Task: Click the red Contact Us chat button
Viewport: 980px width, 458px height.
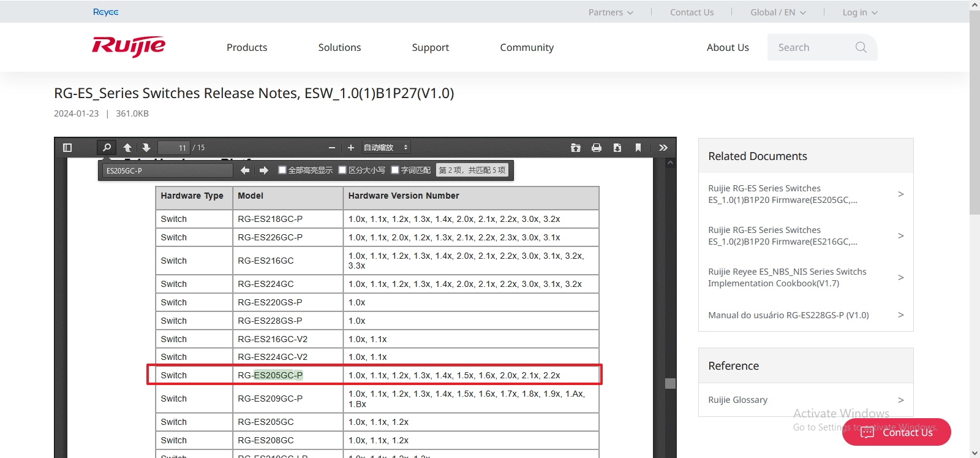Action: pos(897,432)
